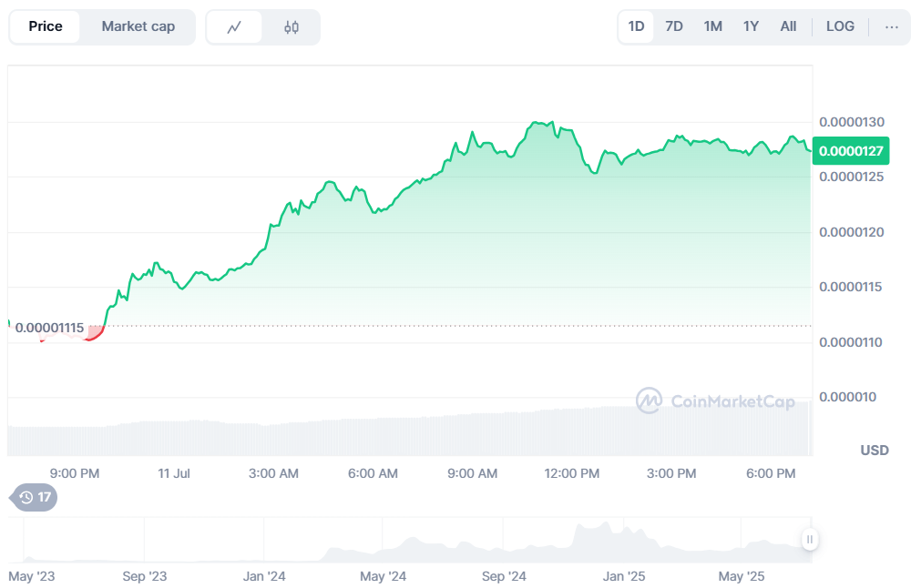The height and width of the screenshot is (588, 921).
Task: Click the Sep '24 mini timeline marker
Action: [x=504, y=577]
